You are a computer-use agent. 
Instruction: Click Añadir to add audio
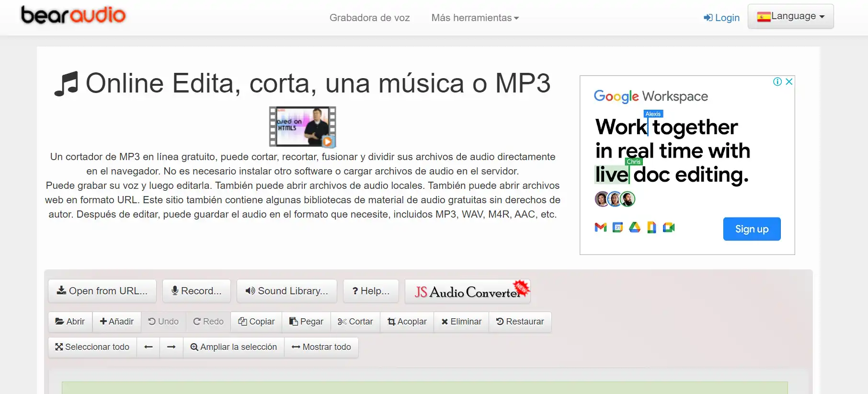(x=116, y=322)
